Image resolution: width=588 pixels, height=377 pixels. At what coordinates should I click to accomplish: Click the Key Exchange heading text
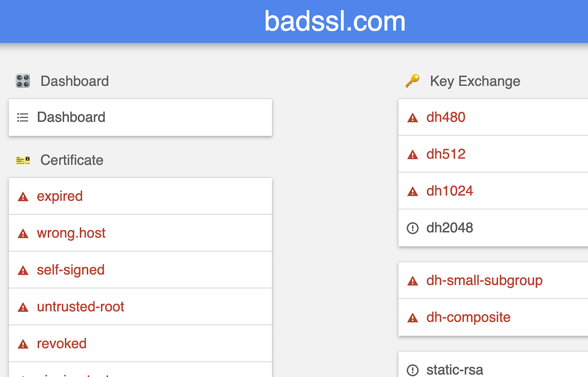[x=475, y=81]
